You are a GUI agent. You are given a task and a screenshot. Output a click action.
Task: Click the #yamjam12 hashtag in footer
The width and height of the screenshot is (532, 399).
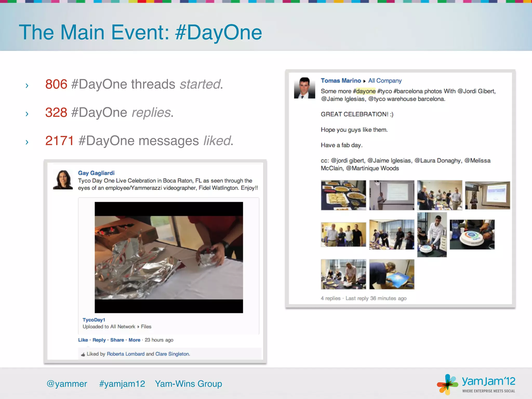(x=122, y=384)
